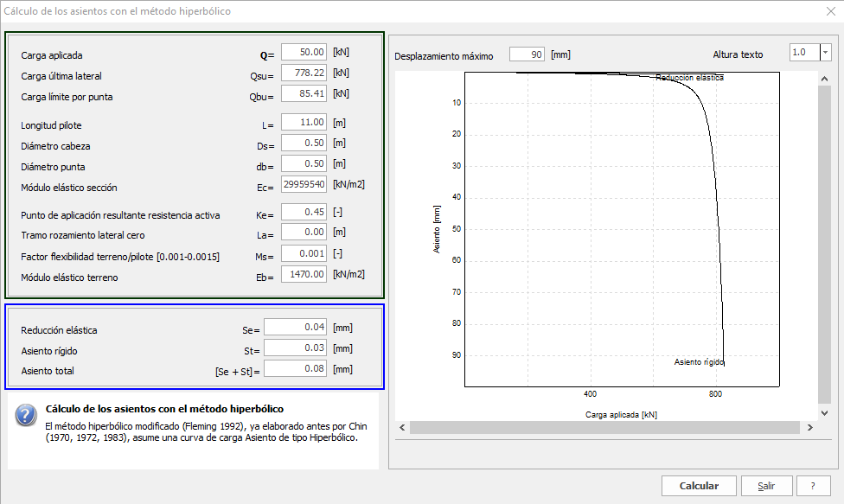Edit the Carga límite por punta Qbu field
844x504 pixels.
[304, 93]
